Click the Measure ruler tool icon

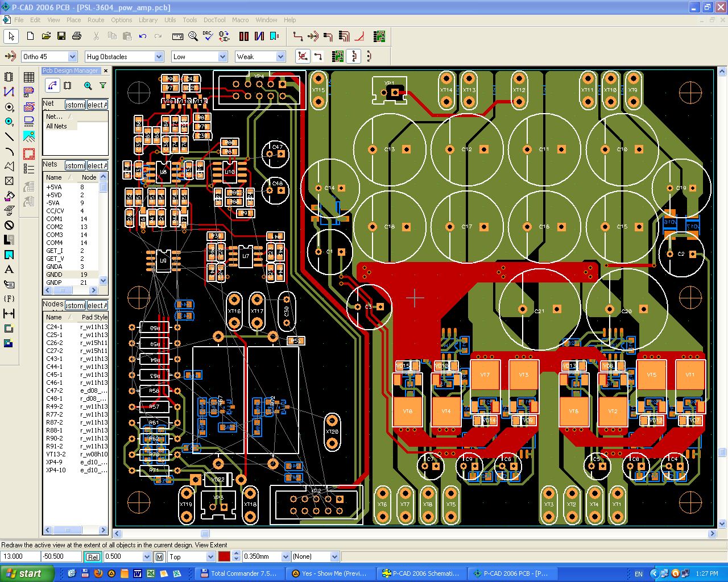coord(177,36)
